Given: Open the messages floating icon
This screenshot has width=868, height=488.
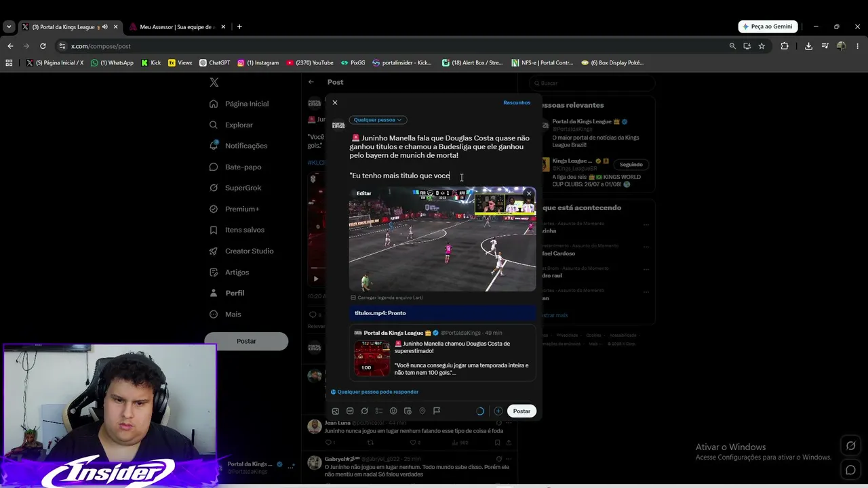Looking at the screenshot, I should [x=850, y=470].
